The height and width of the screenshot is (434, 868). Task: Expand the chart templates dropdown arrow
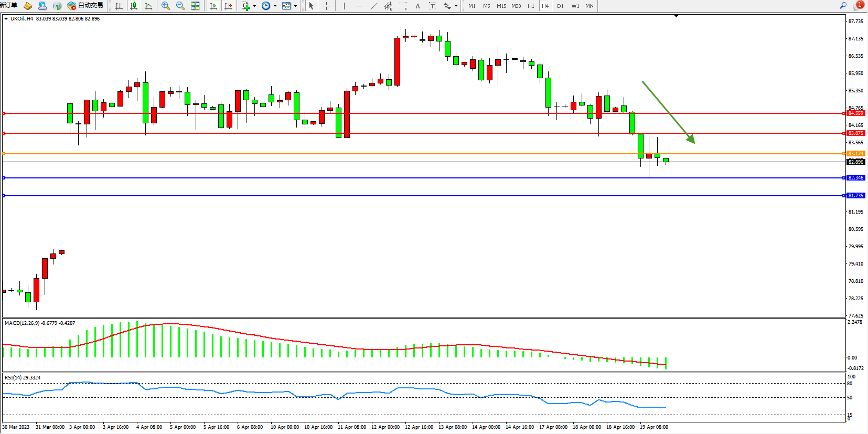click(x=295, y=6)
